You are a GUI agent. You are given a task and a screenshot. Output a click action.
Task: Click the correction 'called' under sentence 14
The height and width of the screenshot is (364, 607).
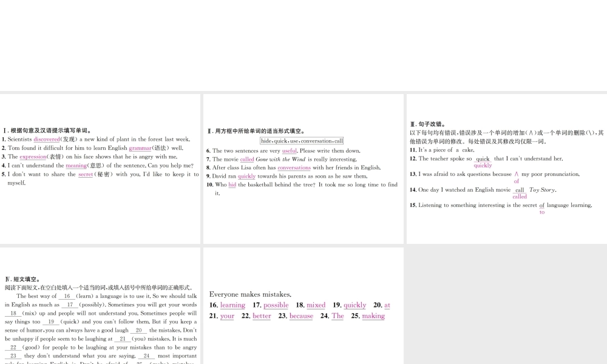point(520,197)
